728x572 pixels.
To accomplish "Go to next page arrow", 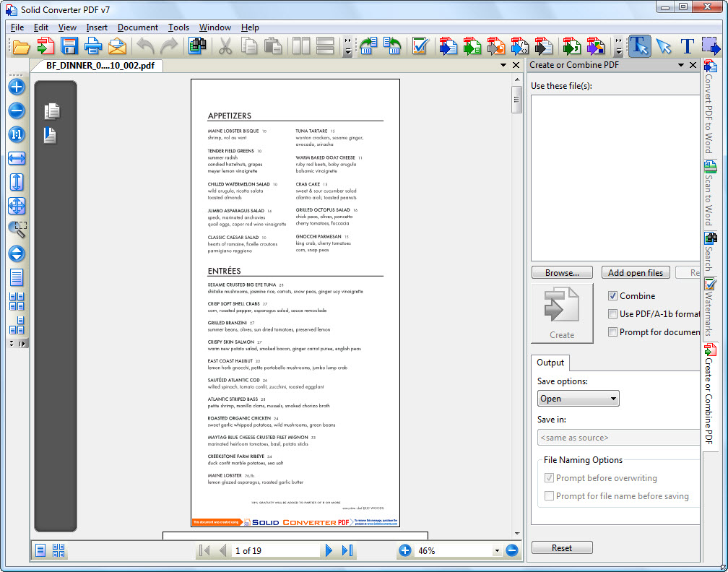I will click(x=329, y=550).
